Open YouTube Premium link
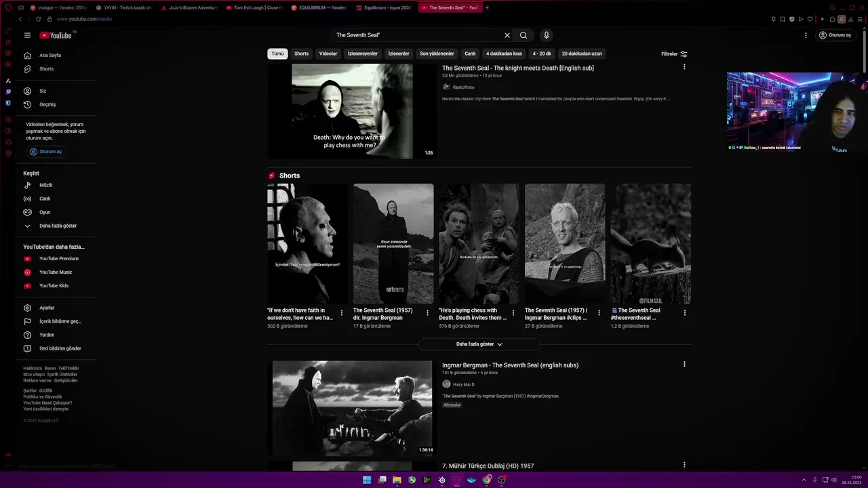The width and height of the screenshot is (868, 488). pos(58,259)
